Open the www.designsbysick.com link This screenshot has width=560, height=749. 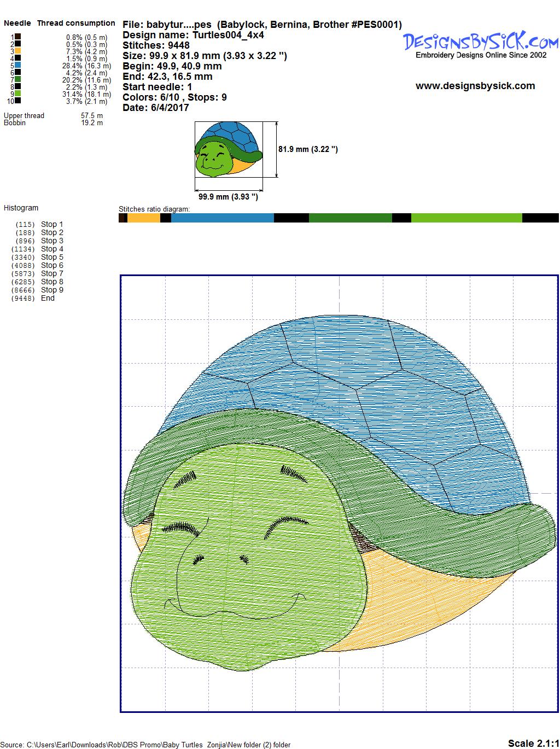coord(475,86)
